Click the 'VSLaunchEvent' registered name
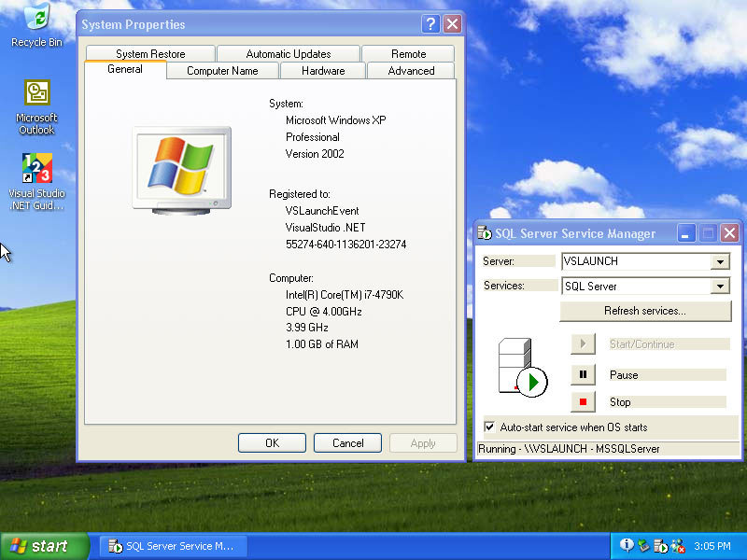This screenshot has height=560, width=747. pos(322,211)
